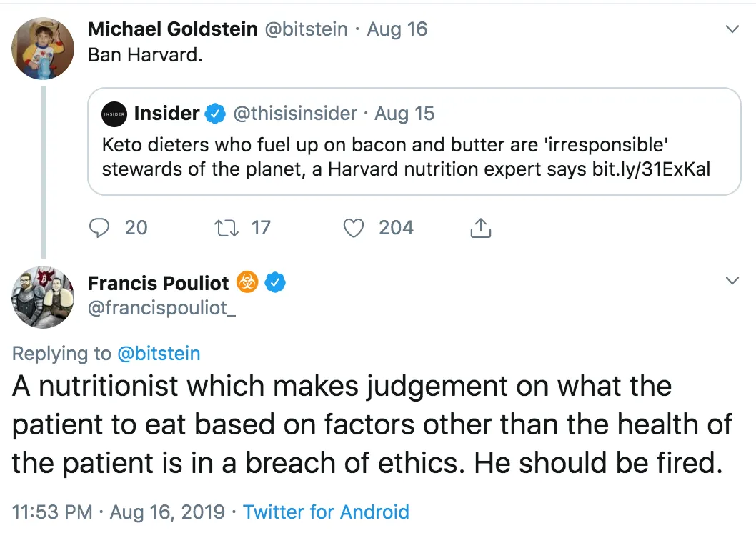Click the 11:53 PM timestamp

[x=52, y=512]
